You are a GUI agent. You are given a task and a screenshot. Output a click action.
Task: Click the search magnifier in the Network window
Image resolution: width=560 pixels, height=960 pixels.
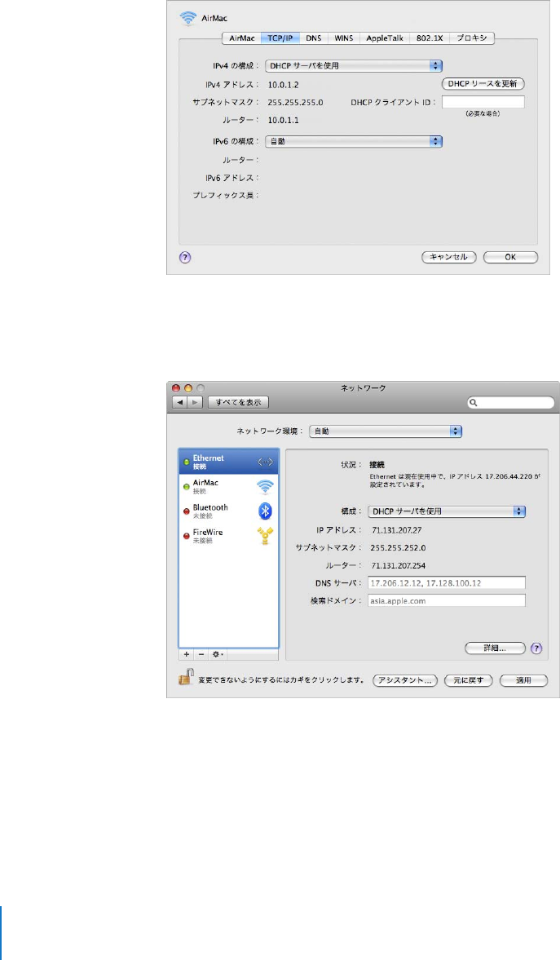click(474, 403)
